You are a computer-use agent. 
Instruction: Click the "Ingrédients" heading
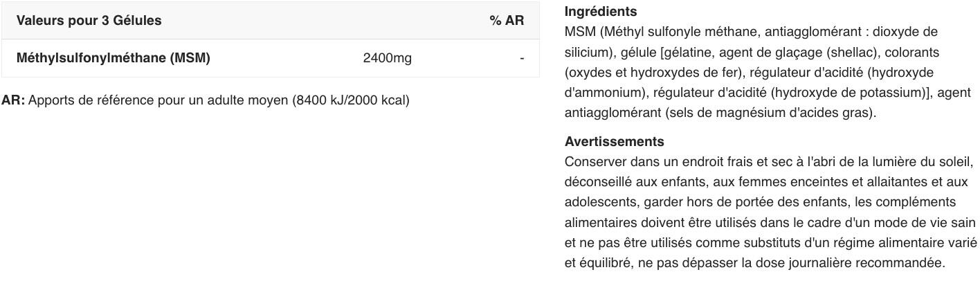pos(600,12)
